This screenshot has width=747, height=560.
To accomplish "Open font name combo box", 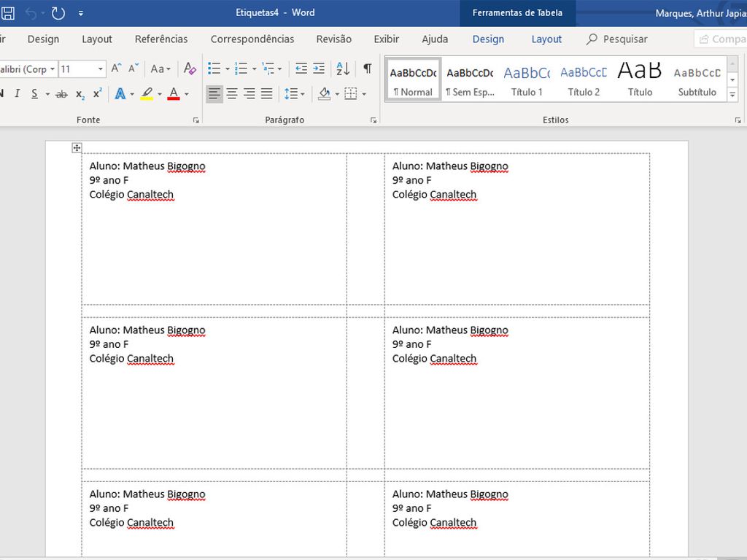I will pos(28,69).
